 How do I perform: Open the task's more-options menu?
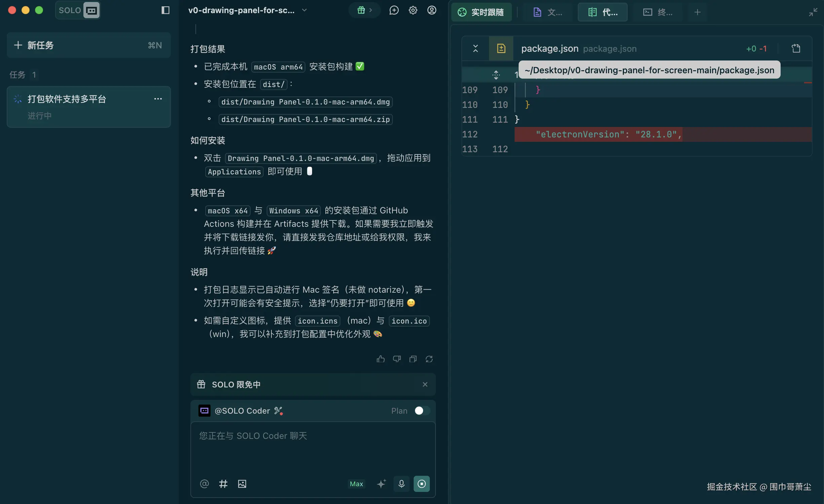(x=158, y=99)
